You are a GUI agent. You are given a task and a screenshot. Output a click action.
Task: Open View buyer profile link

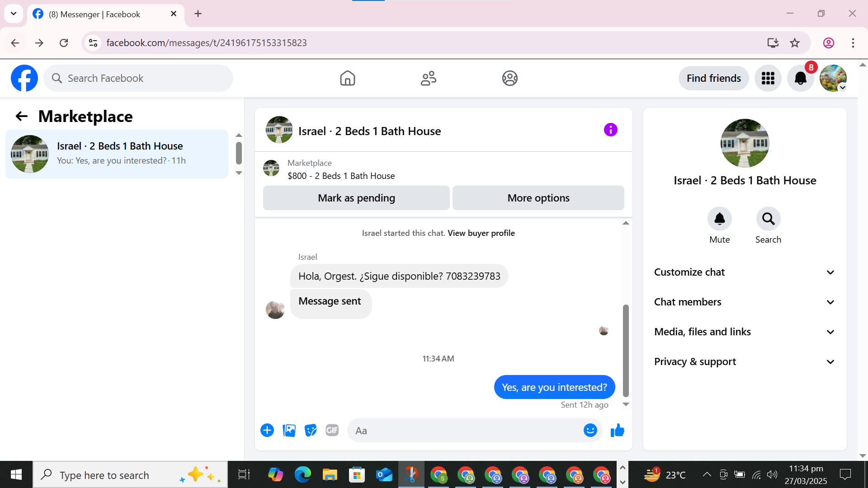[x=481, y=233]
